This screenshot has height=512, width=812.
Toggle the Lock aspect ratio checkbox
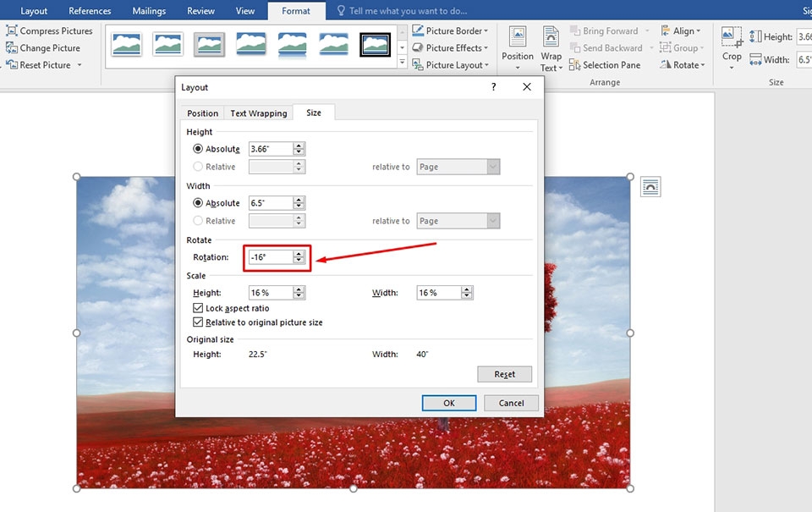coord(198,308)
